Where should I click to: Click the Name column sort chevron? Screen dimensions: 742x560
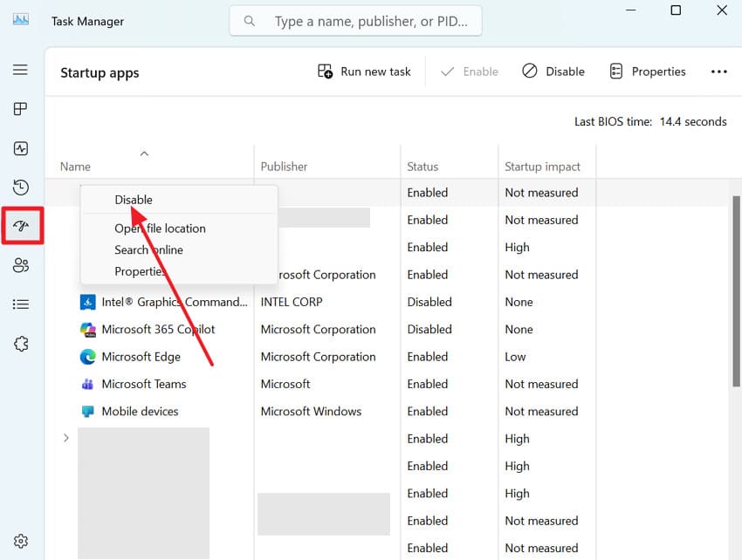[x=145, y=154]
